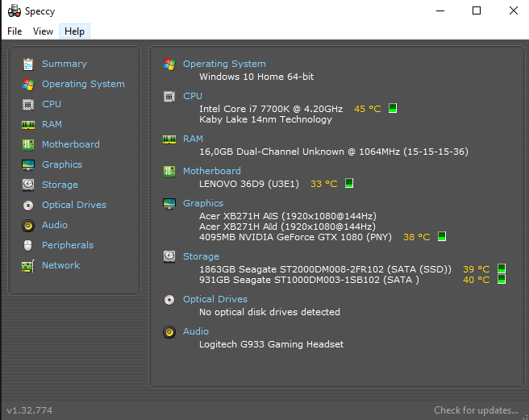The image size is (529, 420).
Task: Click the CPU temperature indicator icon
Action: point(393,108)
